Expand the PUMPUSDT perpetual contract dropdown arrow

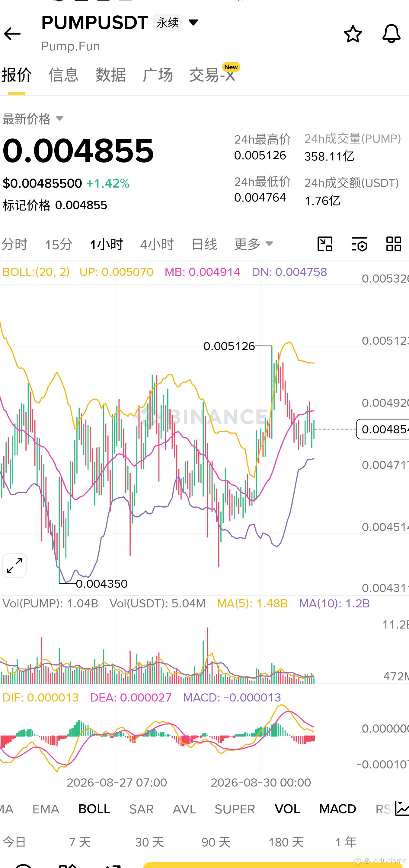click(193, 23)
